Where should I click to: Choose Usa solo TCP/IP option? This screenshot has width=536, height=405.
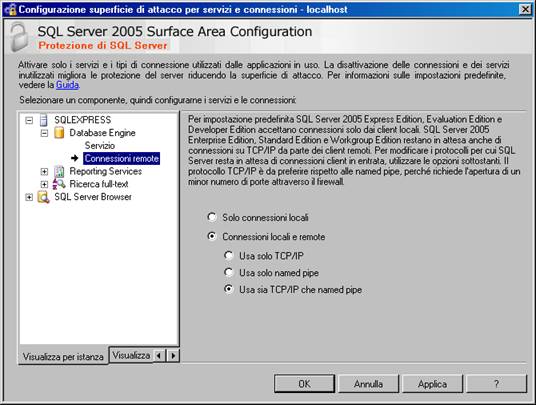[x=228, y=255]
